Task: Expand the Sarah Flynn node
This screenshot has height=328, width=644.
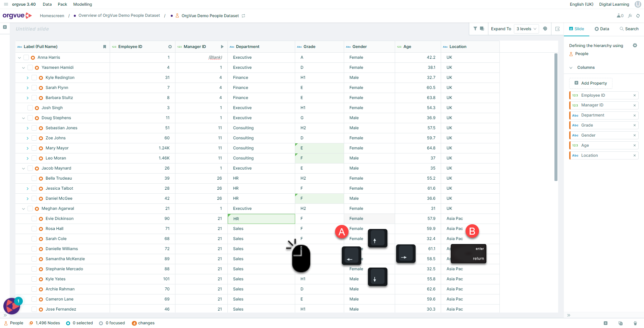Action: 28,88
